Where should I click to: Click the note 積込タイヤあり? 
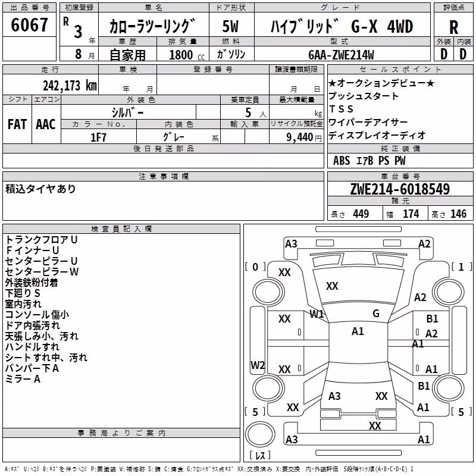[x=40, y=189]
